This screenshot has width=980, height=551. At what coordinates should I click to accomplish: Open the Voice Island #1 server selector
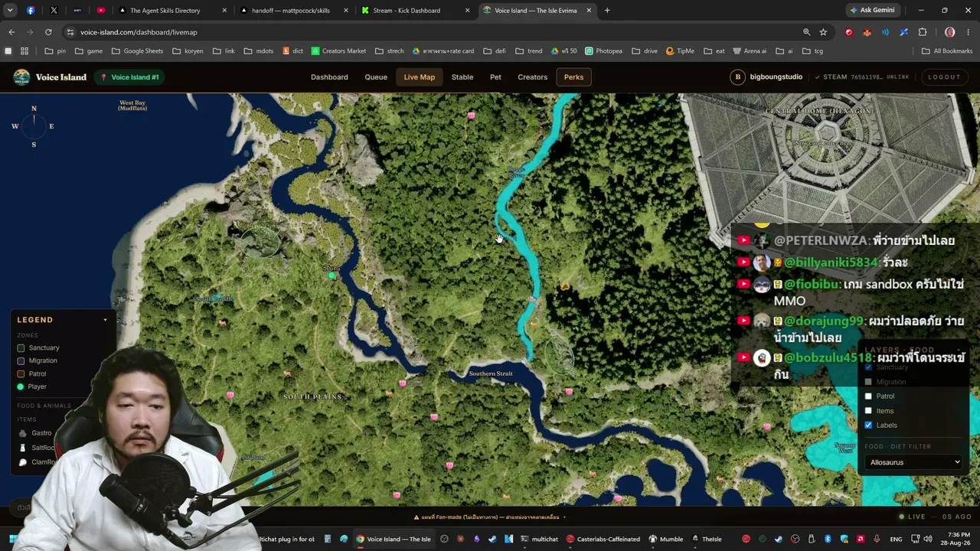coord(129,77)
